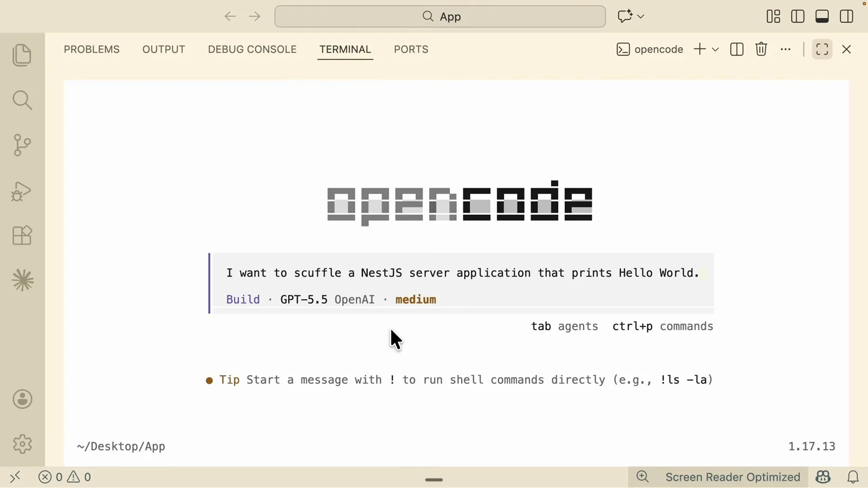
Task: Click into the opencode prompt text
Action: (x=463, y=273)
